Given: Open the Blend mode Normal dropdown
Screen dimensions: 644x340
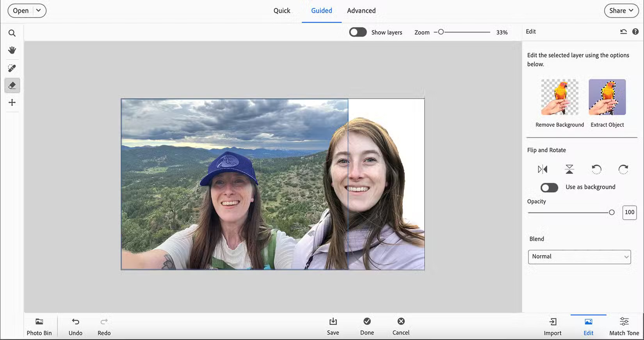Looking at the screenshot, I should [x=579, y=257].
